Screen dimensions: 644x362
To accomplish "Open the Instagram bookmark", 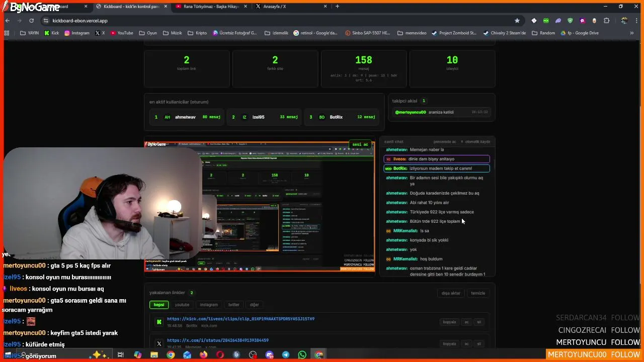I will coord(77,33).
